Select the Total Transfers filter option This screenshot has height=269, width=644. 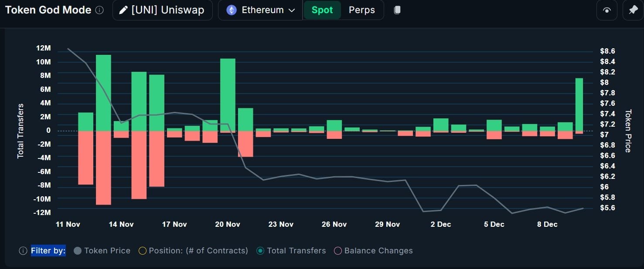click(291, 251)
